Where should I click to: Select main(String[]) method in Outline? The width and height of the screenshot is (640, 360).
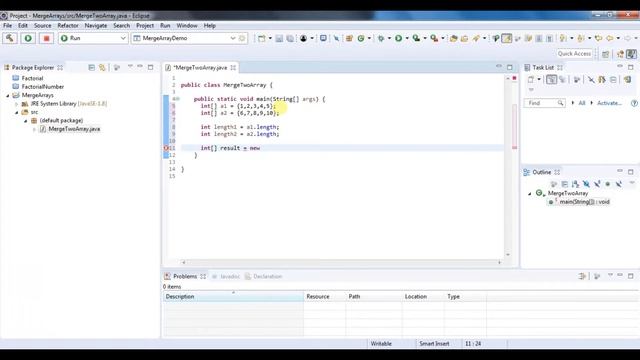pos(579,202)
